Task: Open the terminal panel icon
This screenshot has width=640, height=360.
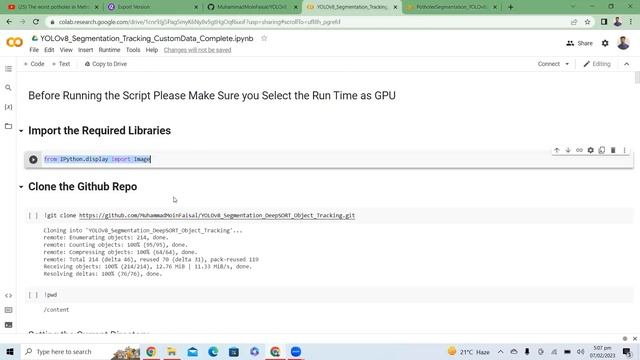Action: [x=8, y=325]
